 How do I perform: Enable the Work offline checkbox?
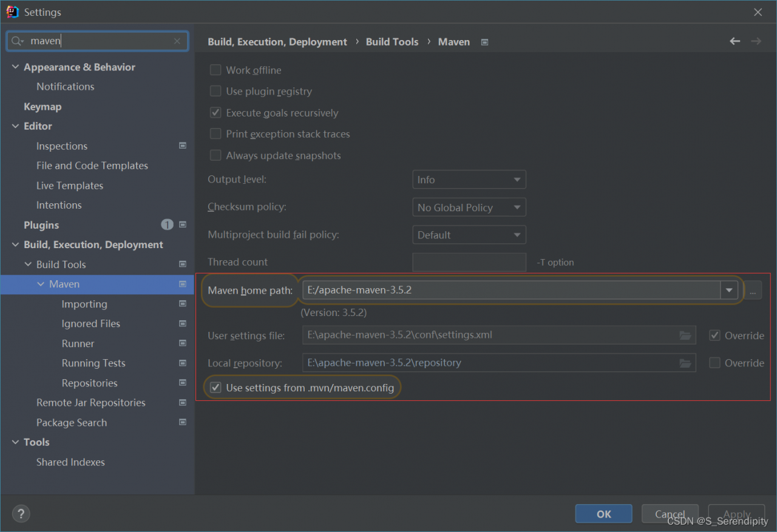(215, 70)
